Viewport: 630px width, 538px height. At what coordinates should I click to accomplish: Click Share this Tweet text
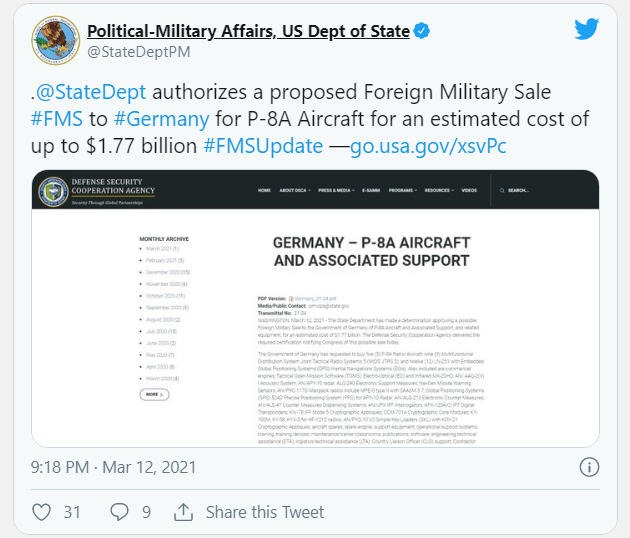pyautogui.click(x=265, y=512)
